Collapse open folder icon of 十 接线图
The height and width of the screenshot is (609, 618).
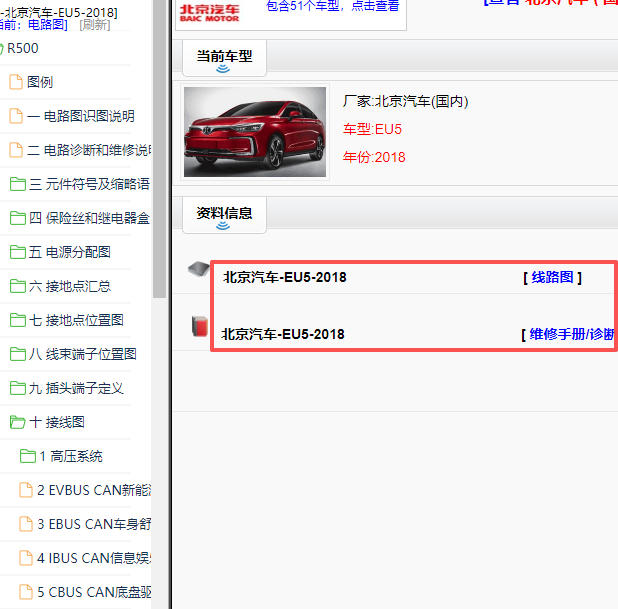18,422
